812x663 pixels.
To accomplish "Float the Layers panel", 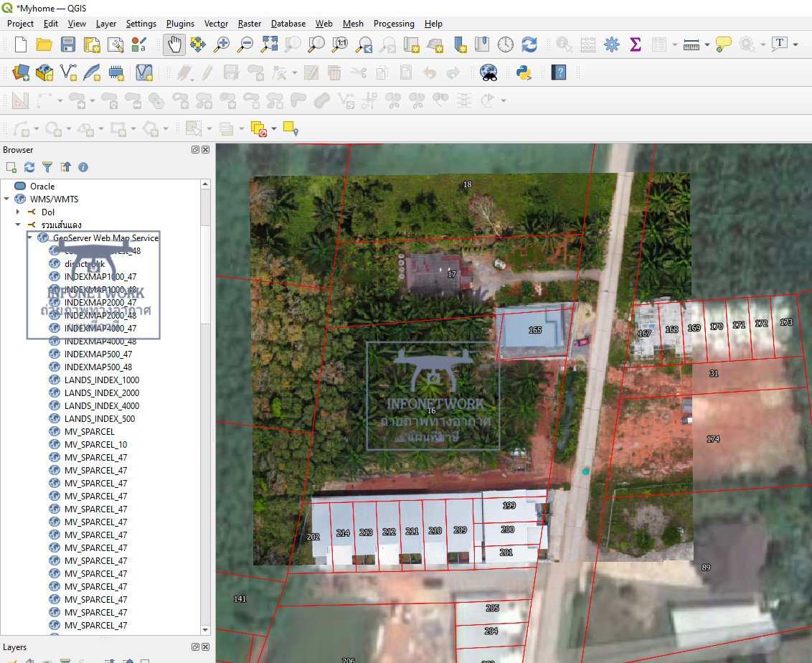I will (x=195, y=647).
